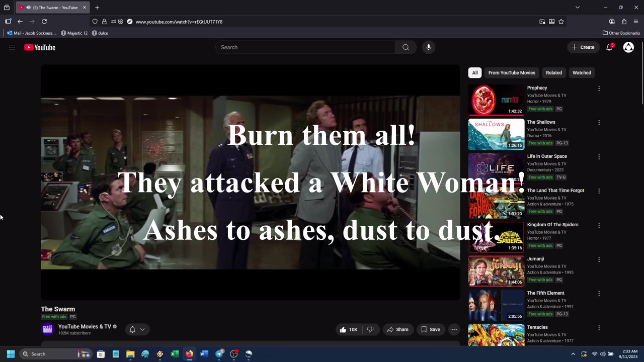Go back in Firefox
This screenshot has height=362, width=644.
coord(20,22)
